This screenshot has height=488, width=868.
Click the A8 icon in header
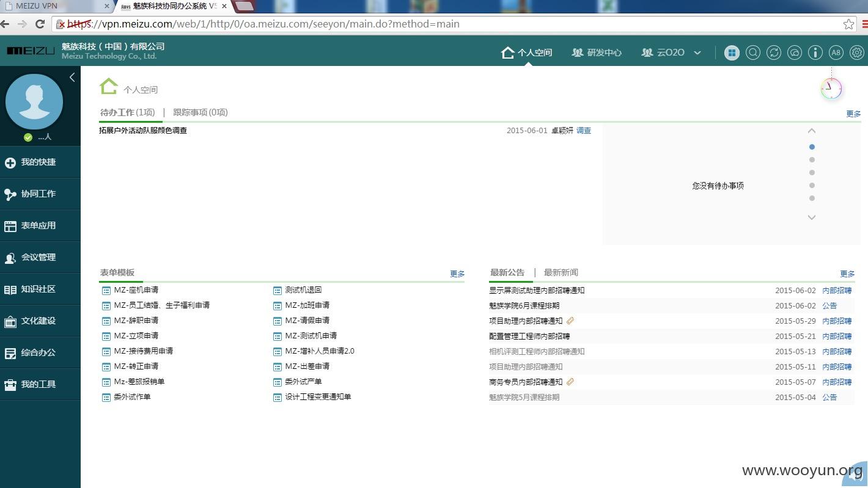click(x=836, y=53)
